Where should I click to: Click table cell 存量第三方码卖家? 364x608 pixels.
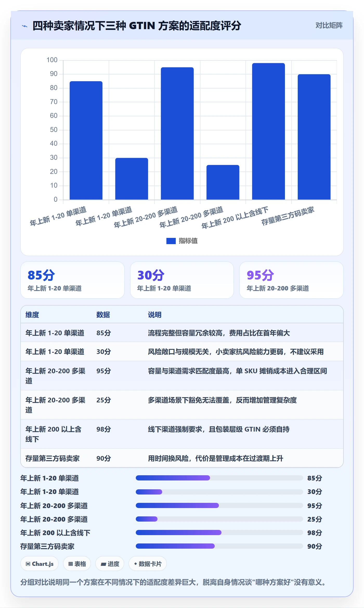(53, 458)
